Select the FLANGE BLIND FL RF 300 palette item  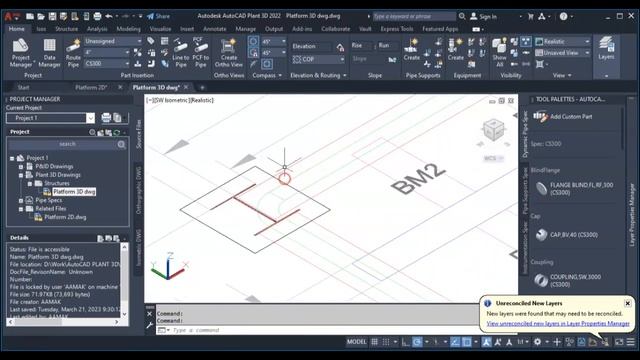click(x=574, y=189)
